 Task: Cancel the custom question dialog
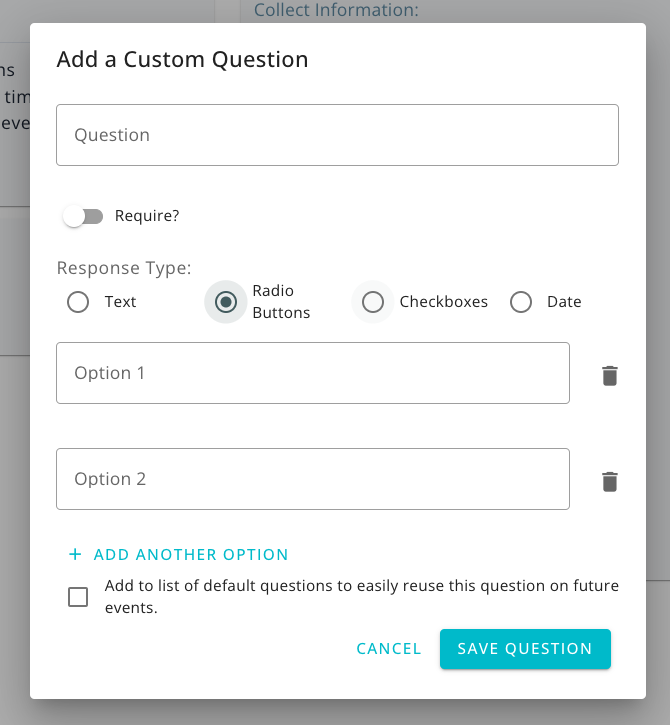coord(388,649)
